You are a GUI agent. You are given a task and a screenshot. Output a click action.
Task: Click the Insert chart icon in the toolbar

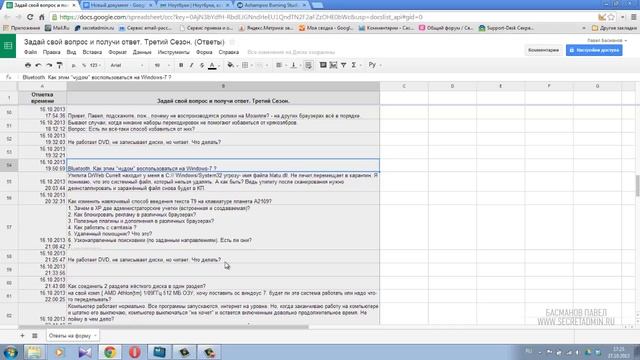point(333,65)
